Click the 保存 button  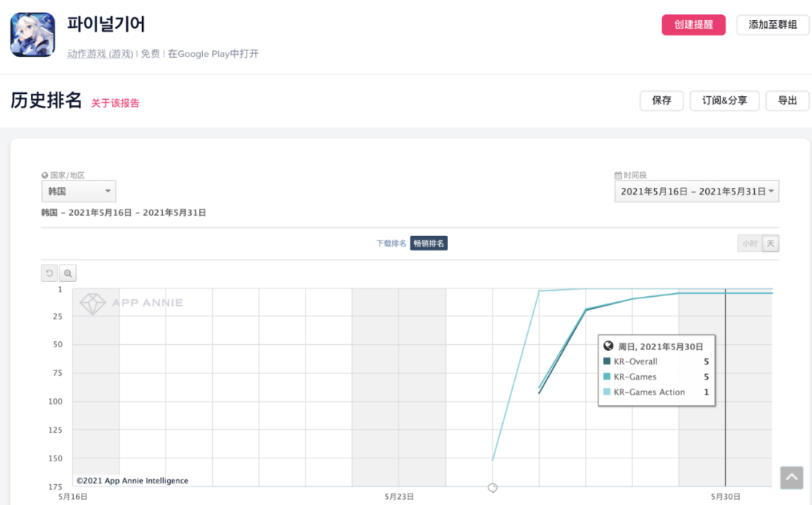[662, 101]
